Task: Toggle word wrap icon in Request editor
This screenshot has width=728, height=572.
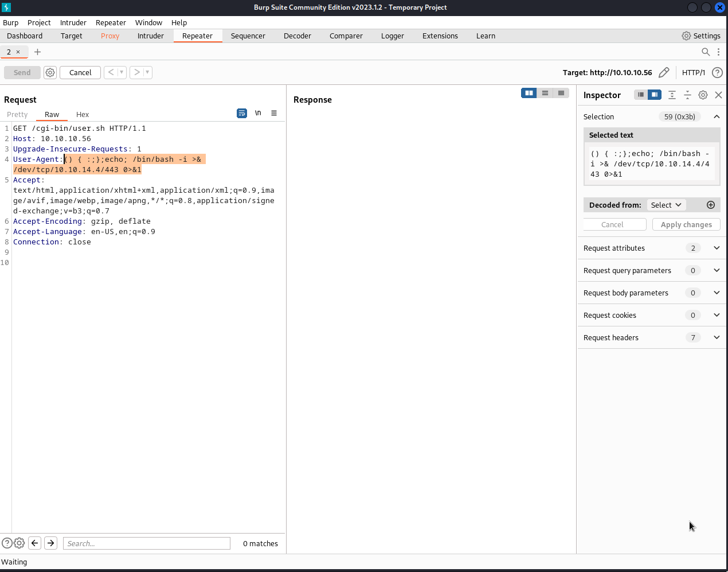Action: point(242,113)
